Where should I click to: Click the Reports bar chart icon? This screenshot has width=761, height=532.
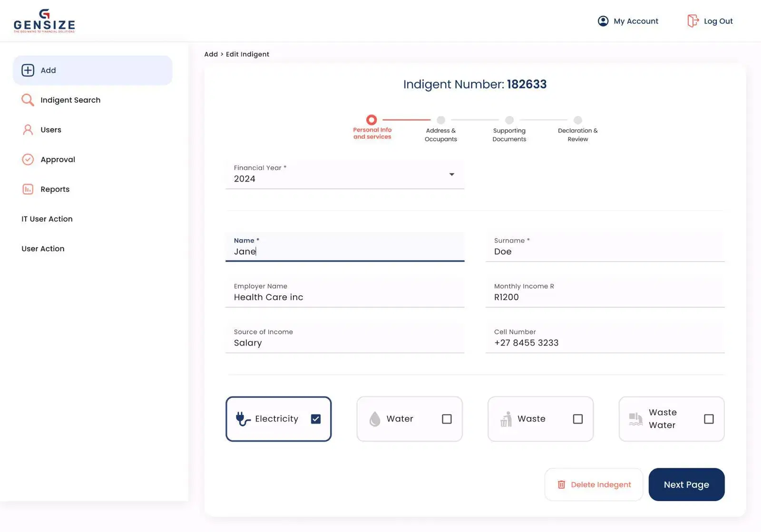click(28, 189)
